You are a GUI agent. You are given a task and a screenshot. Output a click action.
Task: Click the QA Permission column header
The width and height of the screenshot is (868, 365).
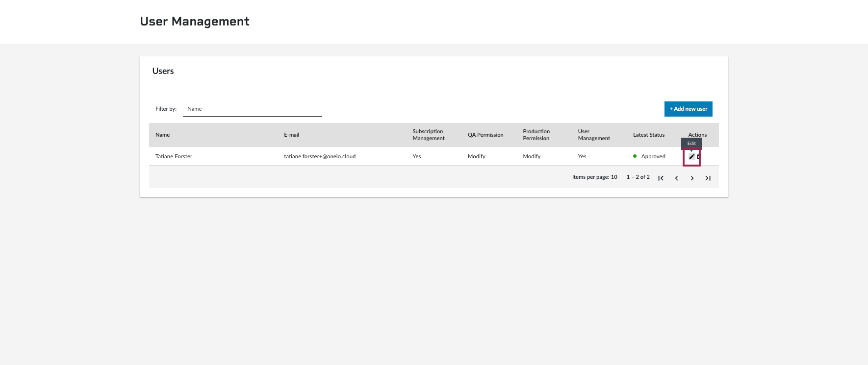tap(485, 135)
